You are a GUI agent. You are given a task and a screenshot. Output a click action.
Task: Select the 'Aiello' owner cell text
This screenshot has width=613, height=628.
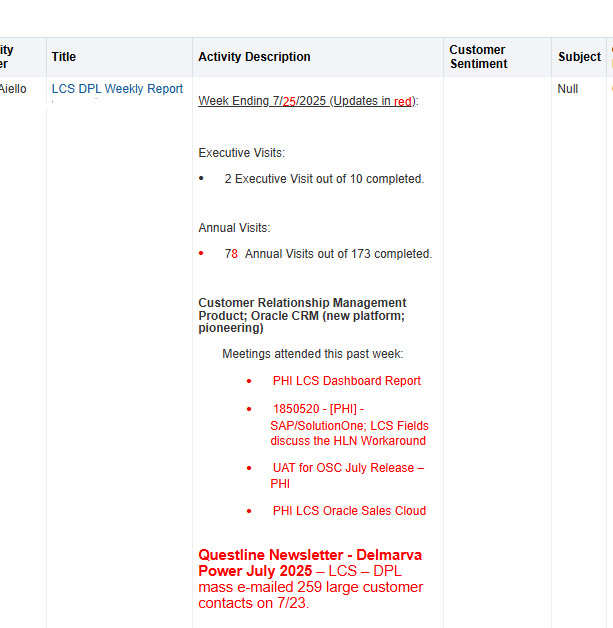click(13, 89)
